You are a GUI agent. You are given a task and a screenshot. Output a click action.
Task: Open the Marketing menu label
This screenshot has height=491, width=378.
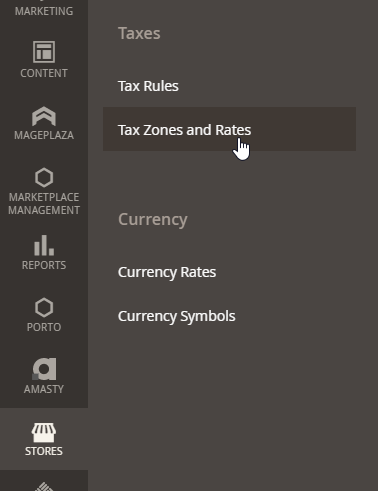click(x=44, y=11)
